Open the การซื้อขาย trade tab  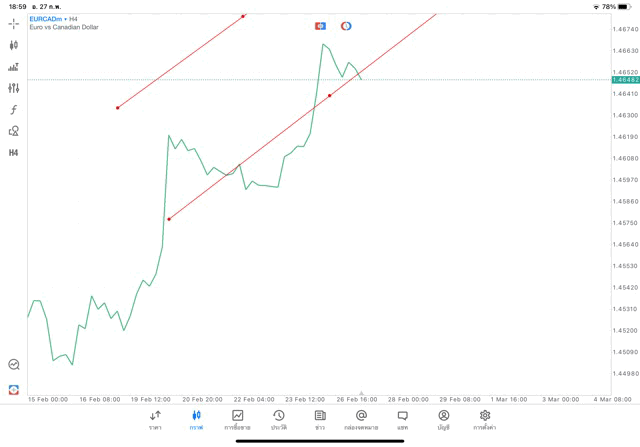click(237, 420)
